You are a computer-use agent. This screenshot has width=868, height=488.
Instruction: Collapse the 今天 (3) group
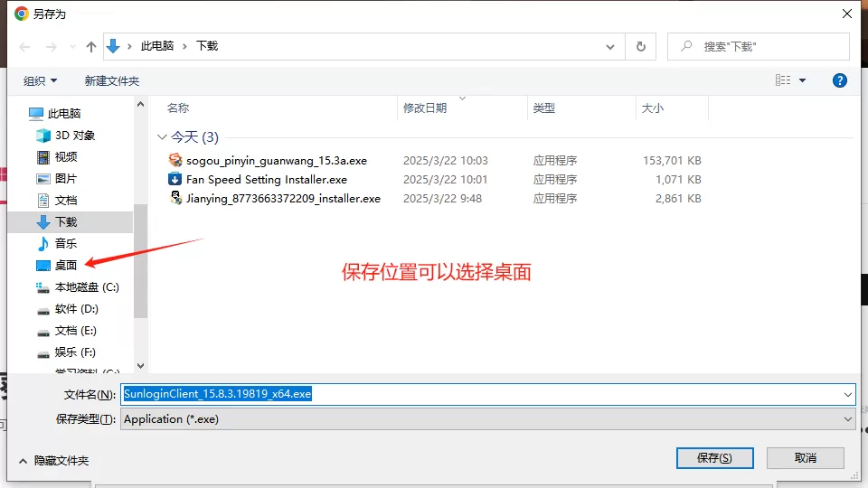[162, 136]
